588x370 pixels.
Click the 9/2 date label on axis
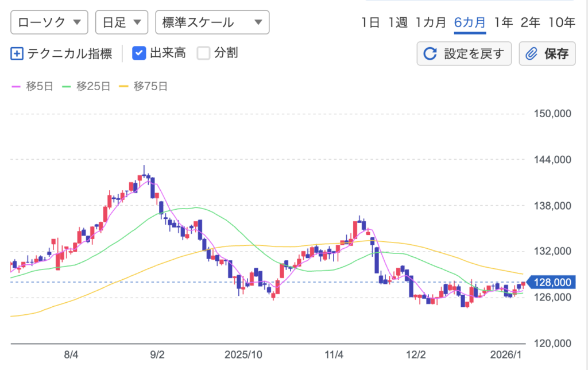[x=157, y=355]
